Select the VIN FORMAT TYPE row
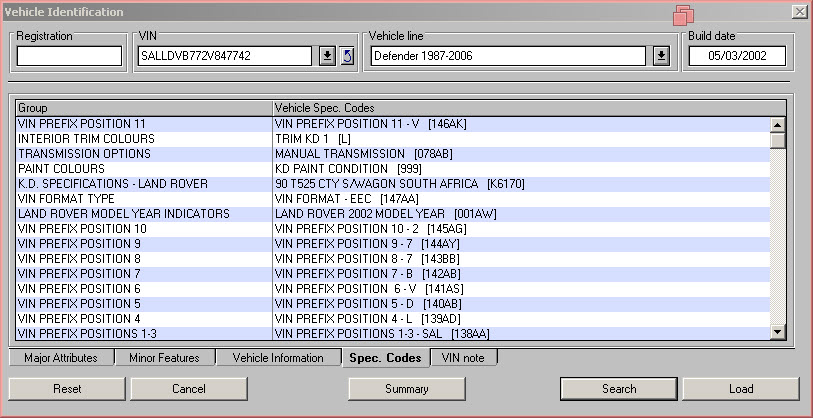 tap(393, 199)
